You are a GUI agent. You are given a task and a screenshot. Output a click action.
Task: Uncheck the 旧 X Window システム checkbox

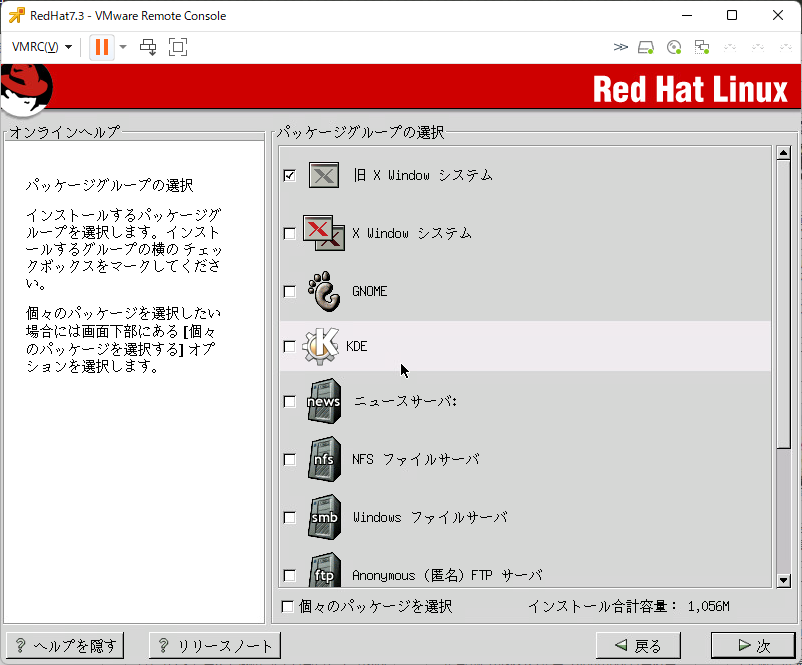(x=289, y=175)
